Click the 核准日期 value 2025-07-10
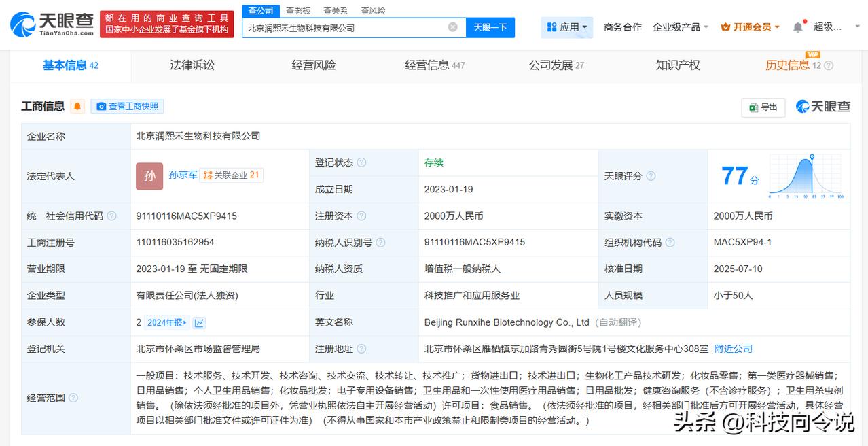Screen dimensions: 868x446 738,269
